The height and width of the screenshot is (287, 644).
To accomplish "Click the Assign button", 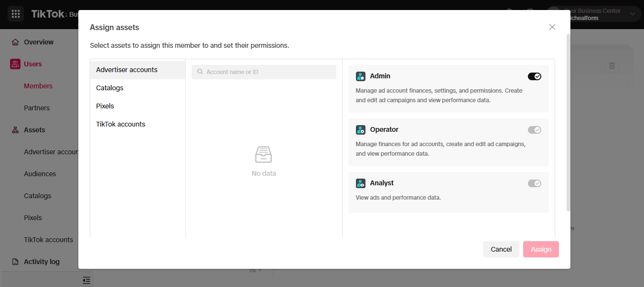I will (541, 249).
